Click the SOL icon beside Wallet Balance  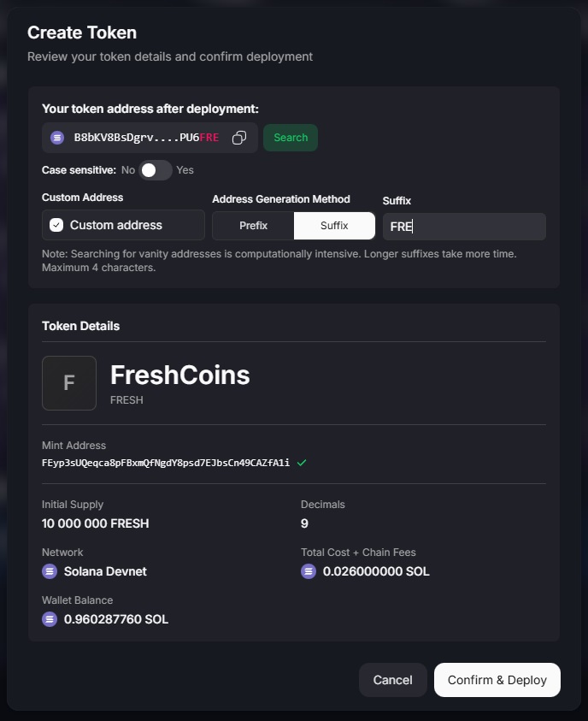(50, 618)
